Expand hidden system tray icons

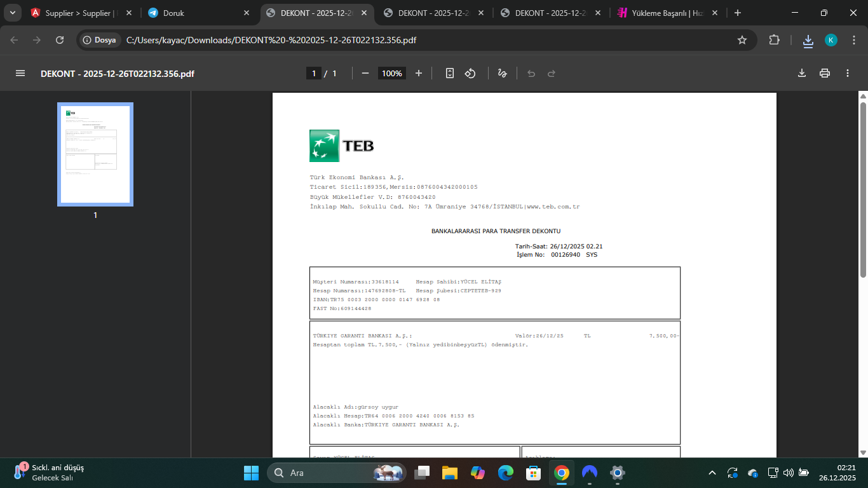point(712,473)
